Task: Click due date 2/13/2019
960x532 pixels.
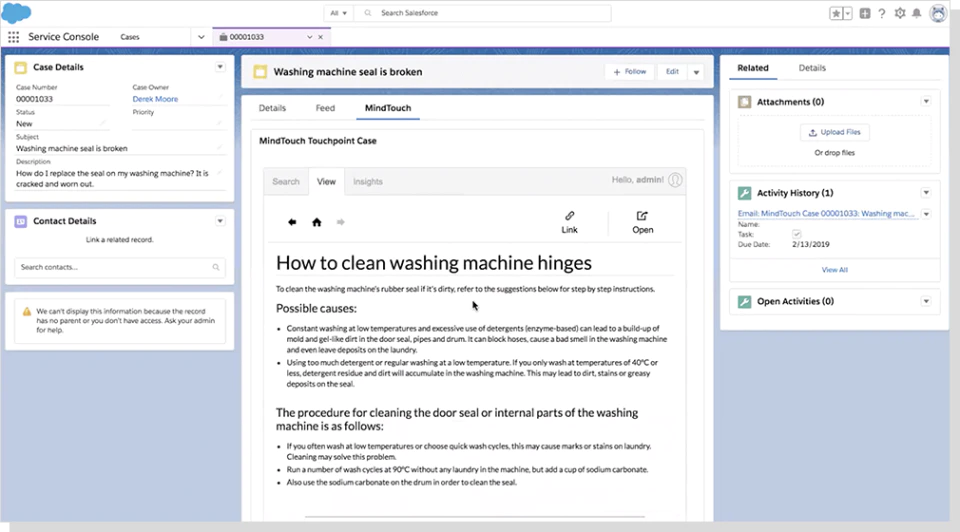Action: pos(811,244)
